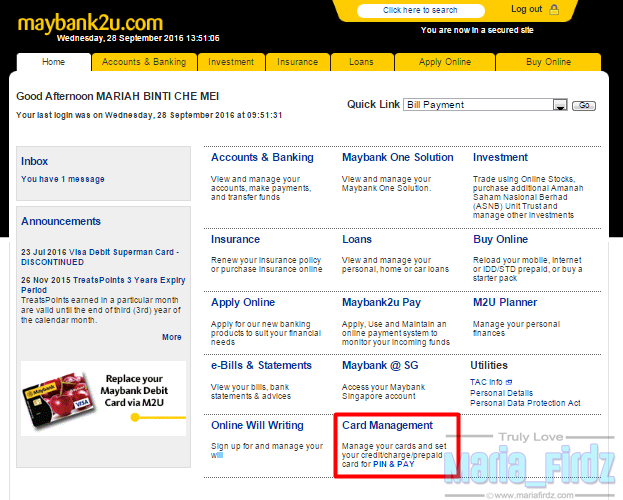Open Card Management link
This screenshot has height=500, width=623.
(387, 425)
